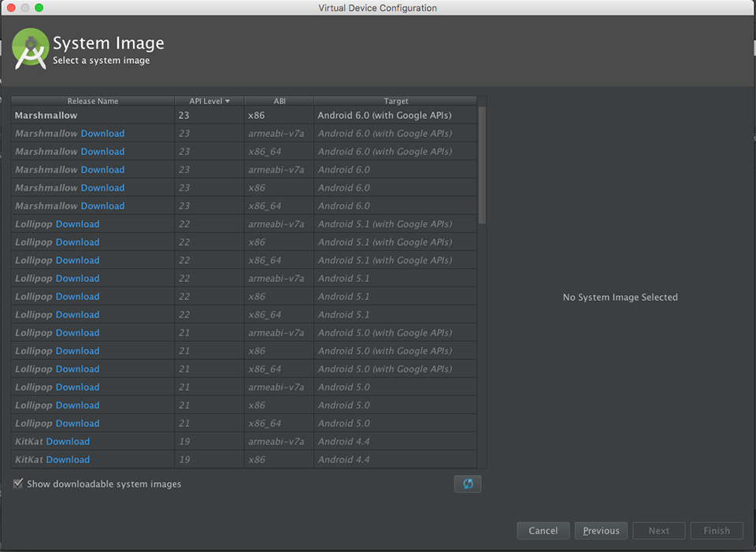Viewport: 756px width, 552px height.
Task: Select the installed Marshmallow x86 row name
Action: [x=46, y=115]
